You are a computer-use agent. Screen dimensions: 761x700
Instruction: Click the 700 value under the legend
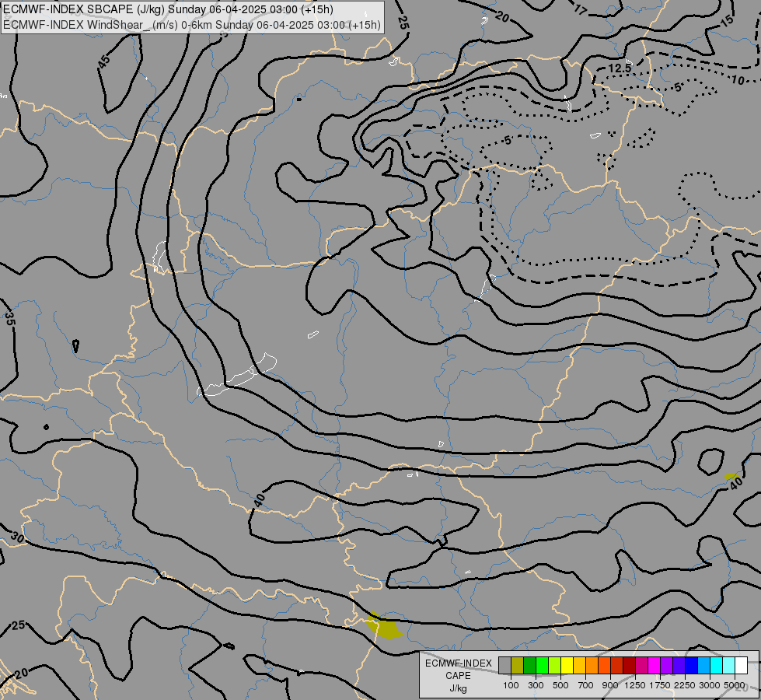586,685
